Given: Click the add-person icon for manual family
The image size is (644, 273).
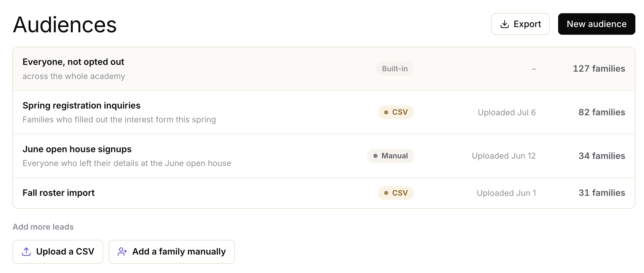Looking at the screenshot, I should (122, 252).
